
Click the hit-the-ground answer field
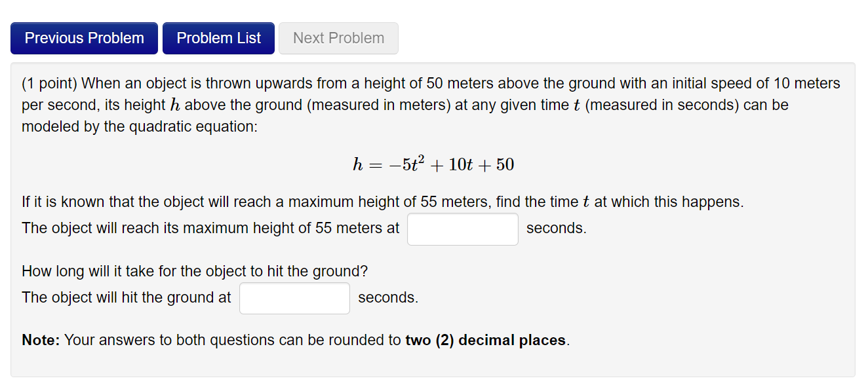(x=294, y=298)
